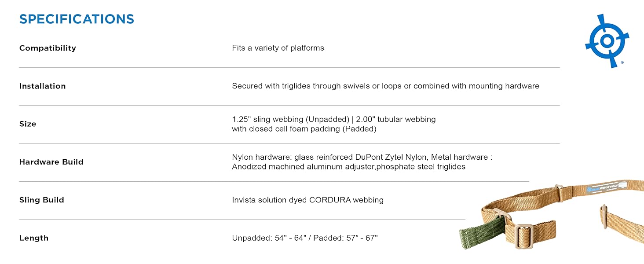Select the Size row label
The width and height of the screenshot is (644, 264).
(x=28, y=124)
